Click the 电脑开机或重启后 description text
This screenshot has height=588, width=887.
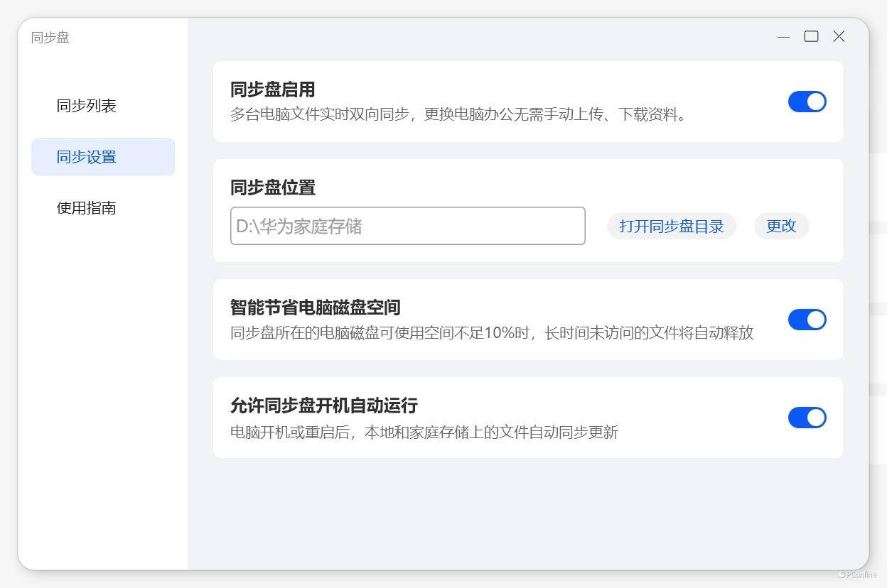[x=424, y=432]
